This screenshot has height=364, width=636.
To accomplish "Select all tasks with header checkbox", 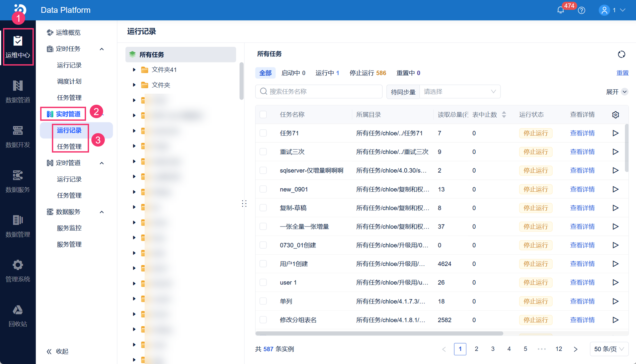I will [x=263, y=115].
